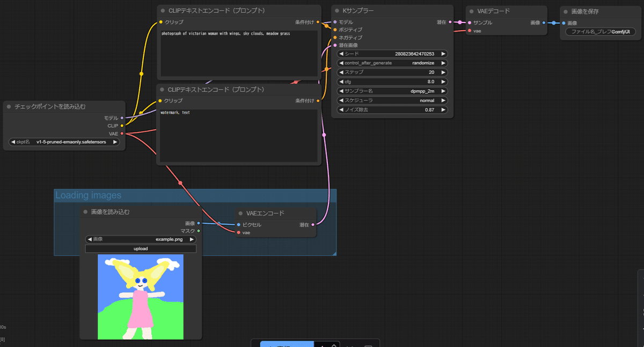Image resolution: width=644 pixels, height=347 pixels.
Task: Open the サンプラー名 dpmpp_2m dropdown
Action: pos(392,91)
